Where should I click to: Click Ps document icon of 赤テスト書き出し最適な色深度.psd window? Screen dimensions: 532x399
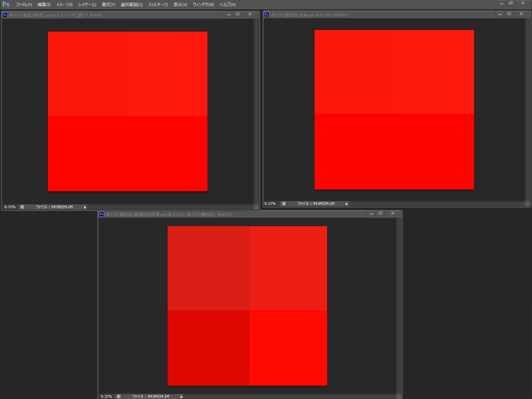click(x=101, y=214)
